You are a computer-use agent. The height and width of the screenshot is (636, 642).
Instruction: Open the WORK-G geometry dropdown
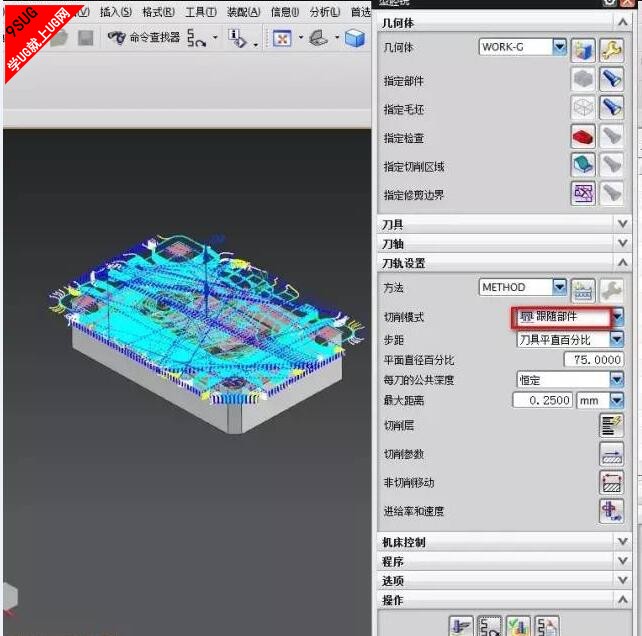pos(559,47)
